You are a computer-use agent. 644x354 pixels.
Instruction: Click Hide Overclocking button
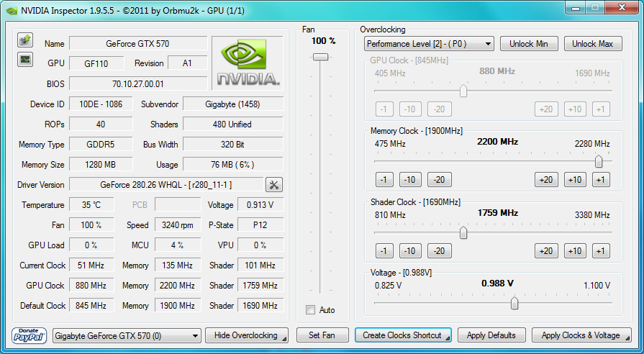(247, 335)
